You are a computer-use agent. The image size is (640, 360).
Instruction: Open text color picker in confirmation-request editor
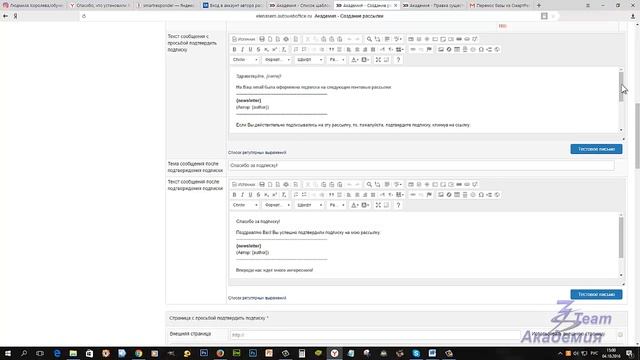355,60
